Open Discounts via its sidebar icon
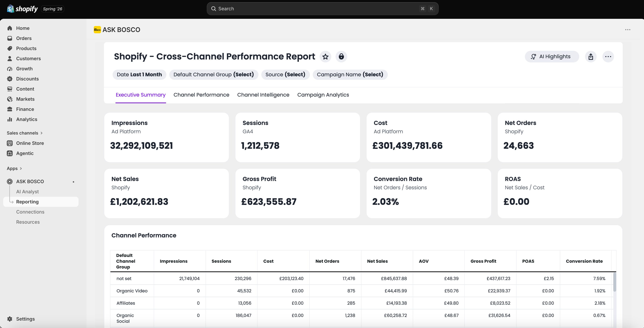 click(x=10, y=79)
